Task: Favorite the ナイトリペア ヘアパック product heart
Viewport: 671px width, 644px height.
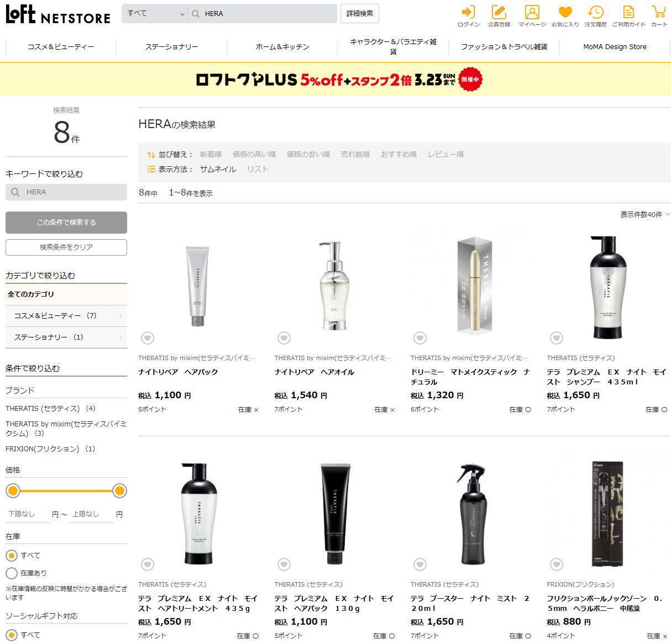Action: point(148,338)
